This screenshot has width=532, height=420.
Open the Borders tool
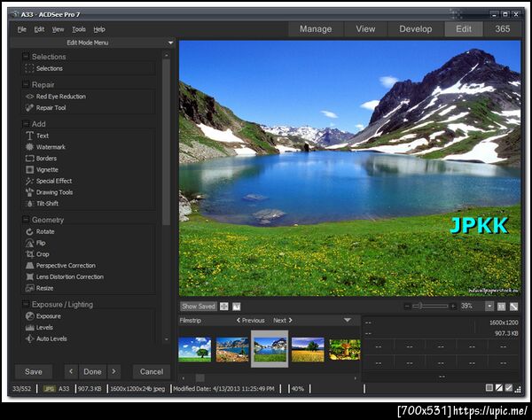pyautogui.click(x=41, y=159)
